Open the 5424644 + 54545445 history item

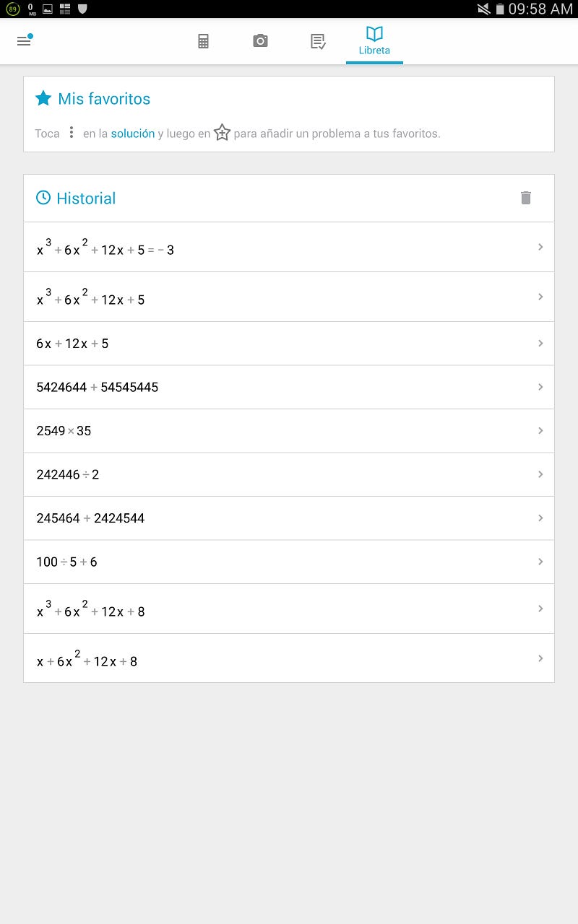point(289,387)
